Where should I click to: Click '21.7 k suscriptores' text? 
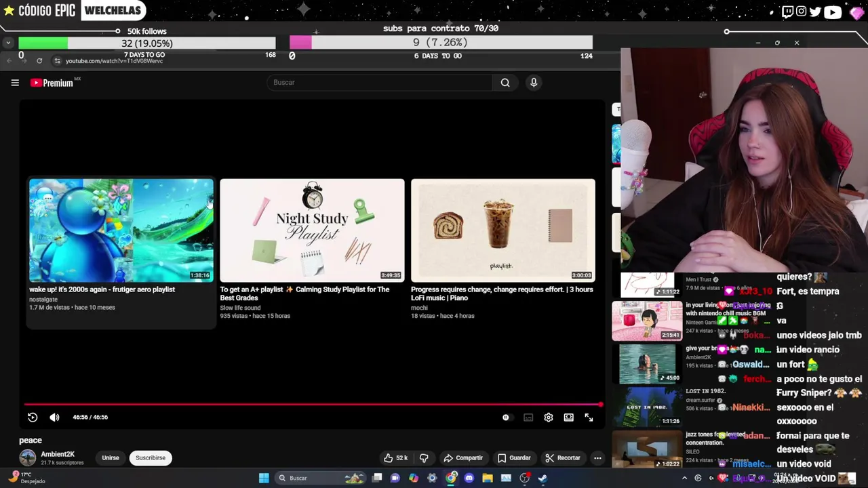62,463
